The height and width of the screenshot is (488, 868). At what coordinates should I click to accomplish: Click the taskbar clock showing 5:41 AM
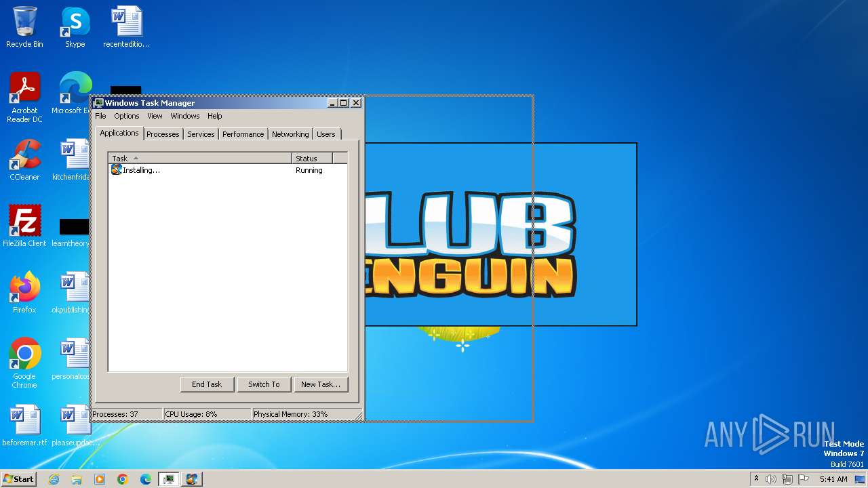(x=833, y=479)
